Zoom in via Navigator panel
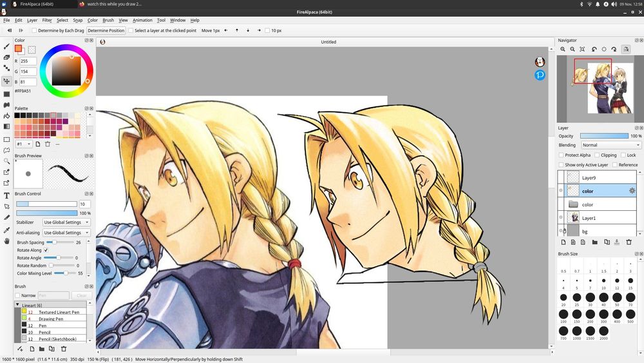 coord(563,49)
